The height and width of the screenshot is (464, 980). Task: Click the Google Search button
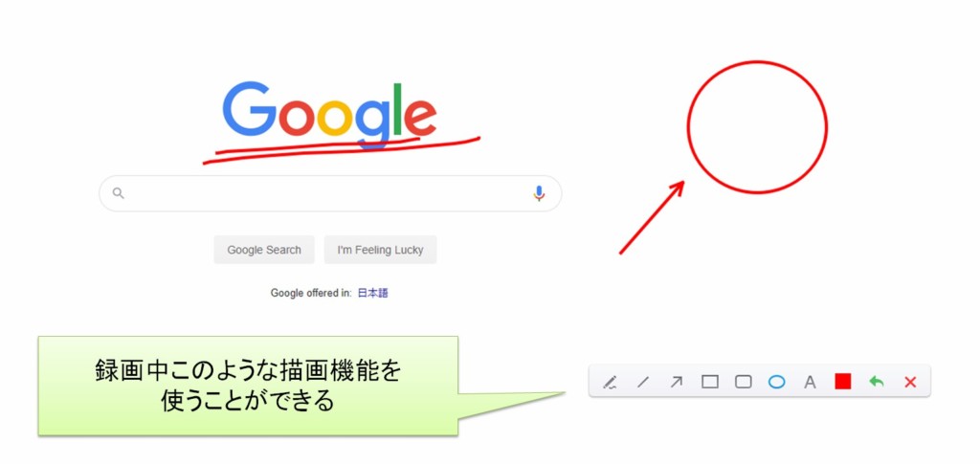[264, 250]
